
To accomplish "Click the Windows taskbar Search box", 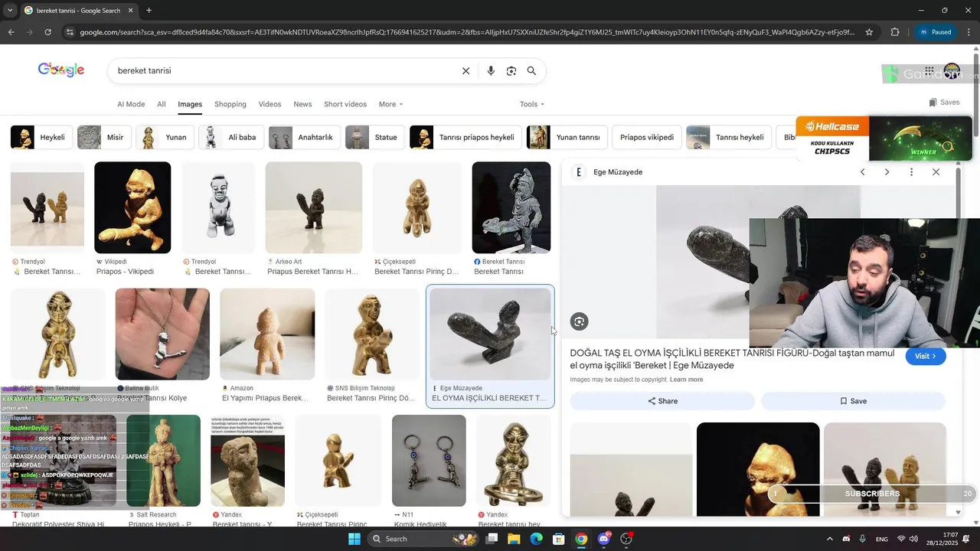I will tap(424, 539).
